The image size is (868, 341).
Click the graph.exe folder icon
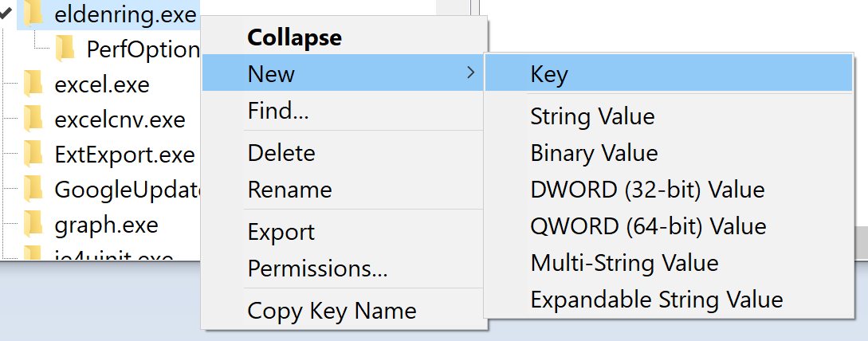[32, 225]
